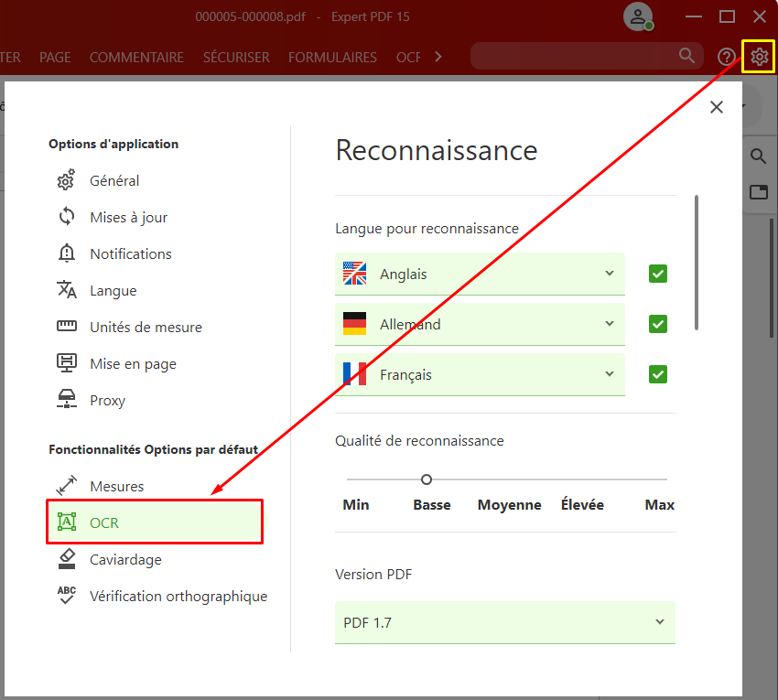Open the PDF 1.7 version dropdown

(x=505, y=622)
